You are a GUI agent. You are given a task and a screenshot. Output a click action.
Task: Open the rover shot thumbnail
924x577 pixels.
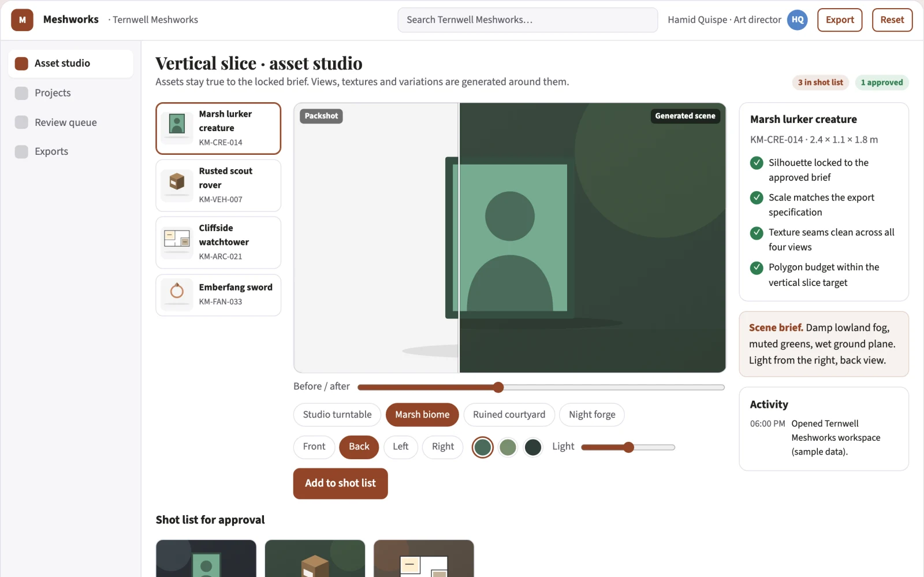(315, 559)
